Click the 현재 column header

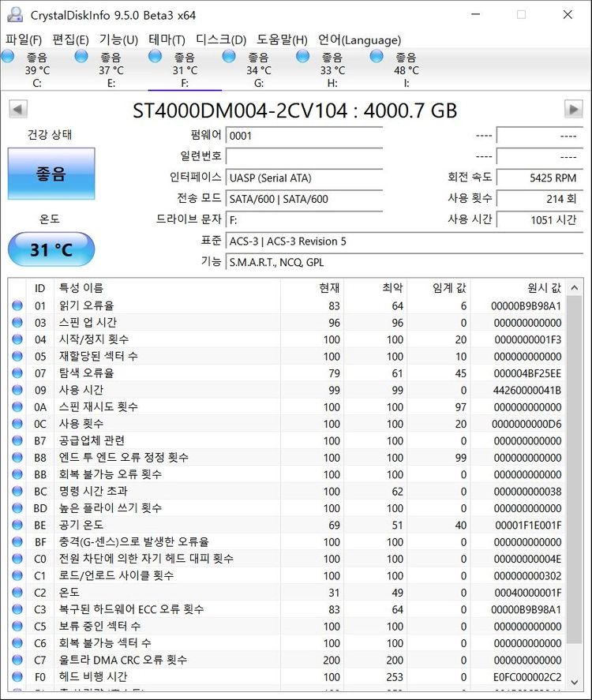click(312, 287)
